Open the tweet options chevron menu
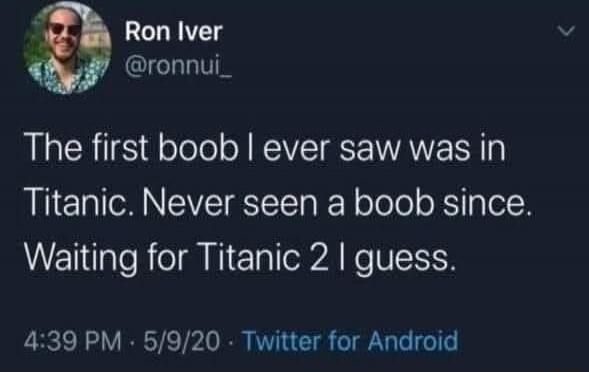This screenshot has width=589, height=372. click(x=566, y=31)
